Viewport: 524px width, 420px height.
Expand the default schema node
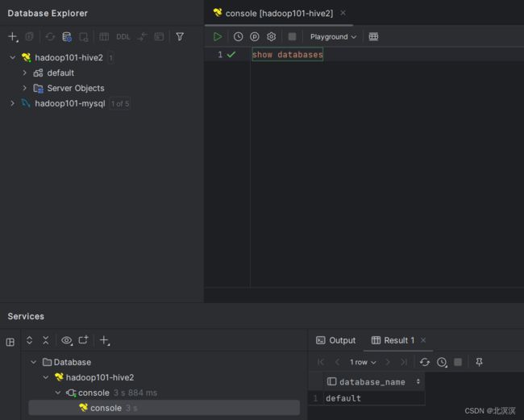click(24, 73)
